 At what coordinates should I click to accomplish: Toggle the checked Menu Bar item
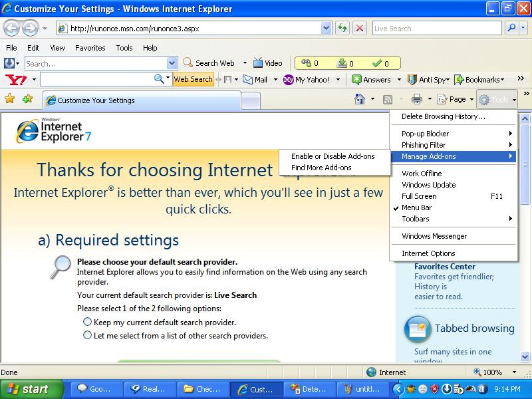(454, 207)
